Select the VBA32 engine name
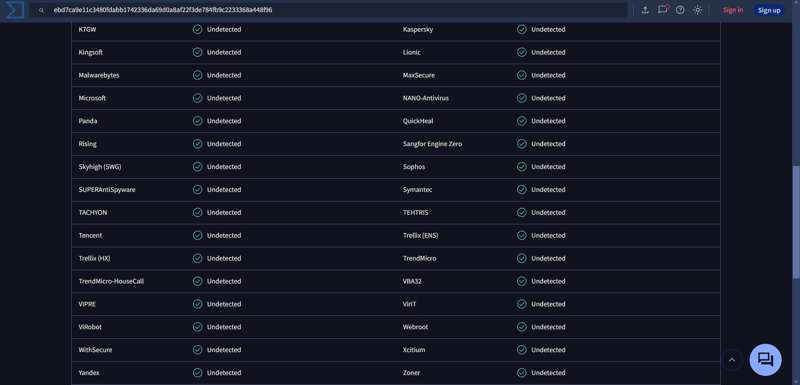800x385 pixels. coord(412,281)
